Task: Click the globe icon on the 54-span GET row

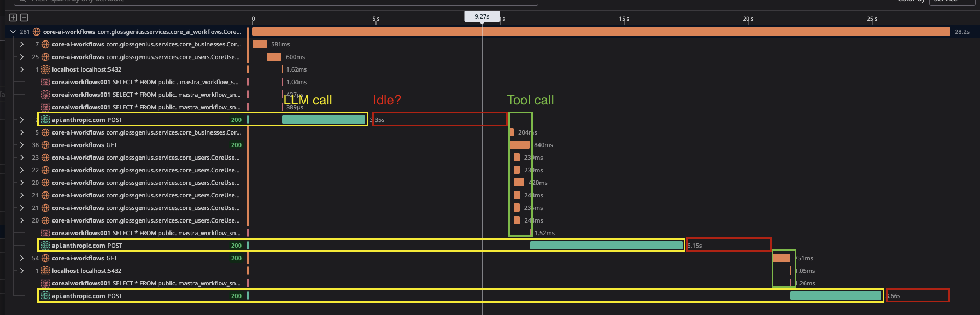Action: click(x=45, y=258)
